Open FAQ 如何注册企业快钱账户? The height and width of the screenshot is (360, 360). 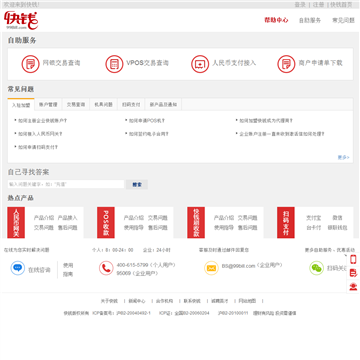[42, 121]
